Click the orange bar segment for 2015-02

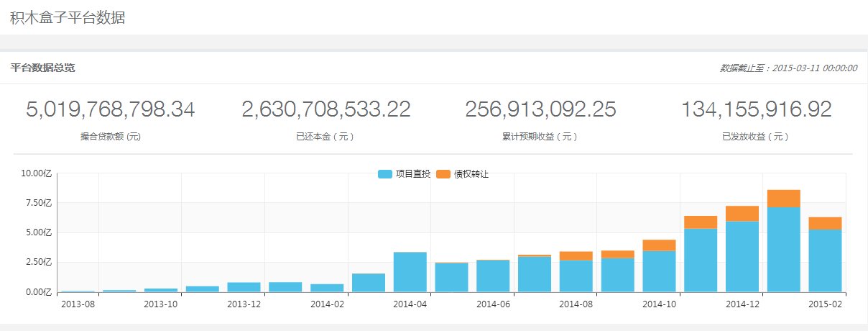pos(826,223)
